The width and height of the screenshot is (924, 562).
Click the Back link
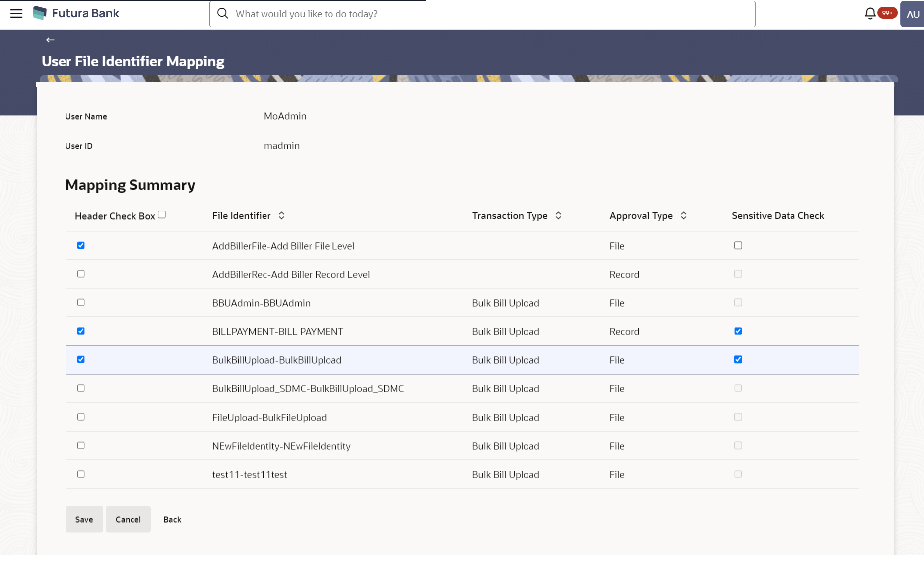(172, 519)
